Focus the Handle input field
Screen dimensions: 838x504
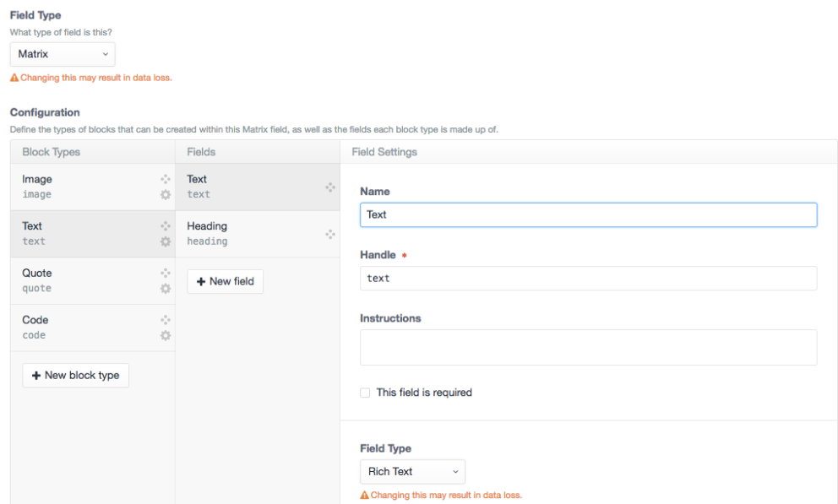[589, 278]
